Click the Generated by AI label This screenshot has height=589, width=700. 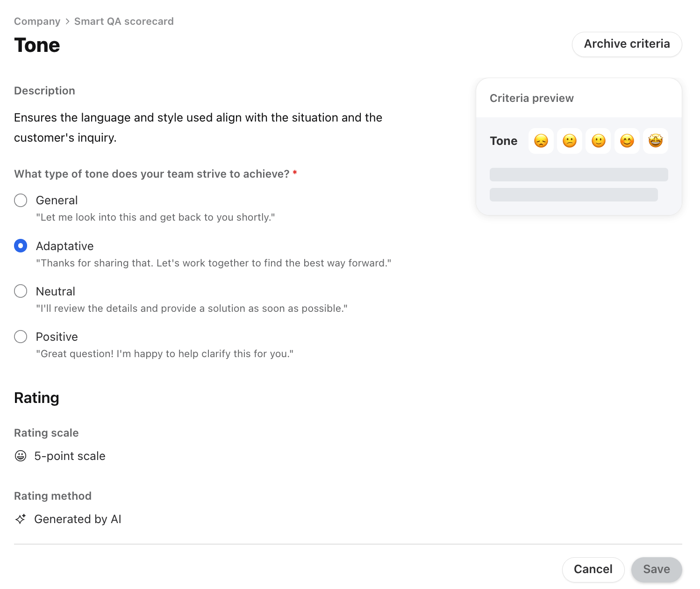pyautogui.click(x=78, y=519)
